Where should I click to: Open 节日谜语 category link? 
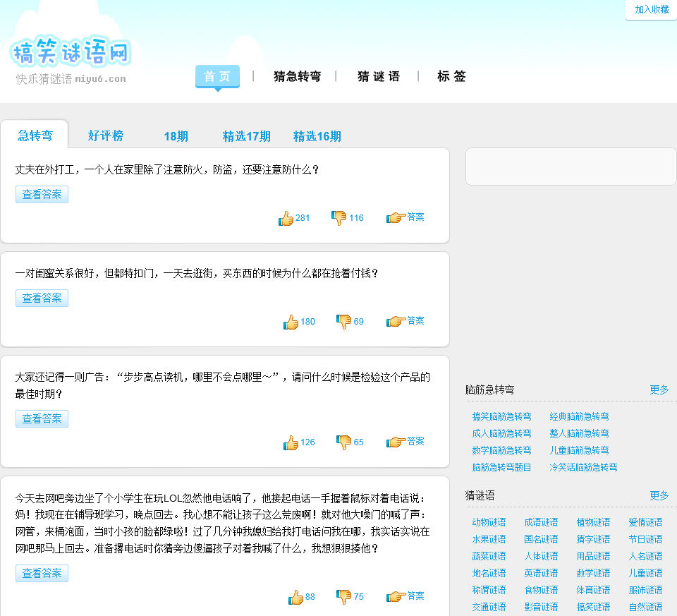pyautogui.click(x=645, y=539)
